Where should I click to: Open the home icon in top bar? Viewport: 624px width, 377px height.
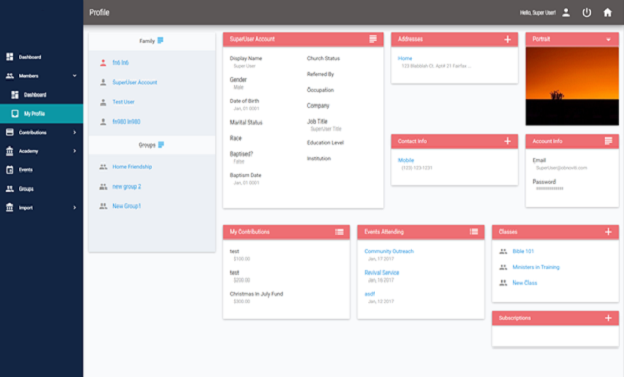pos(607,13)
